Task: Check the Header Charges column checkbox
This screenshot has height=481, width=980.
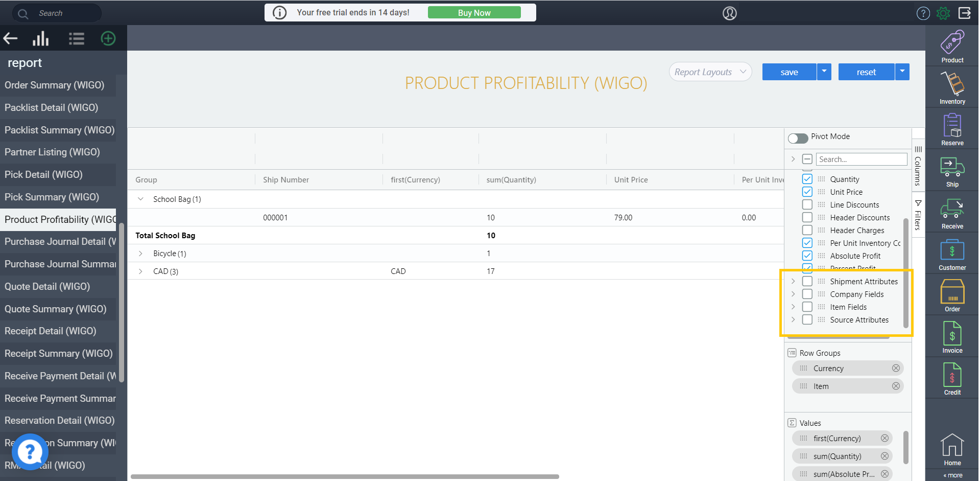Action: 807,230
